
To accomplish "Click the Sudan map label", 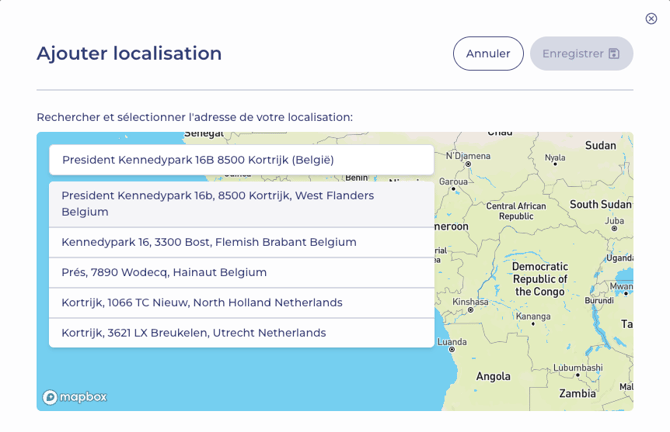I will coord(600,145).
